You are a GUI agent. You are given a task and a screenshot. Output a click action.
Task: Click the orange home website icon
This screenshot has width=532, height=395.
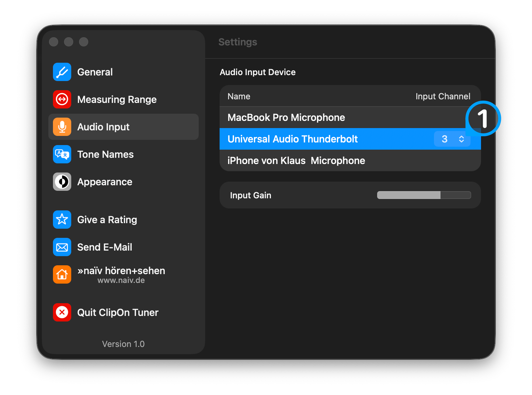pos(62,274)
